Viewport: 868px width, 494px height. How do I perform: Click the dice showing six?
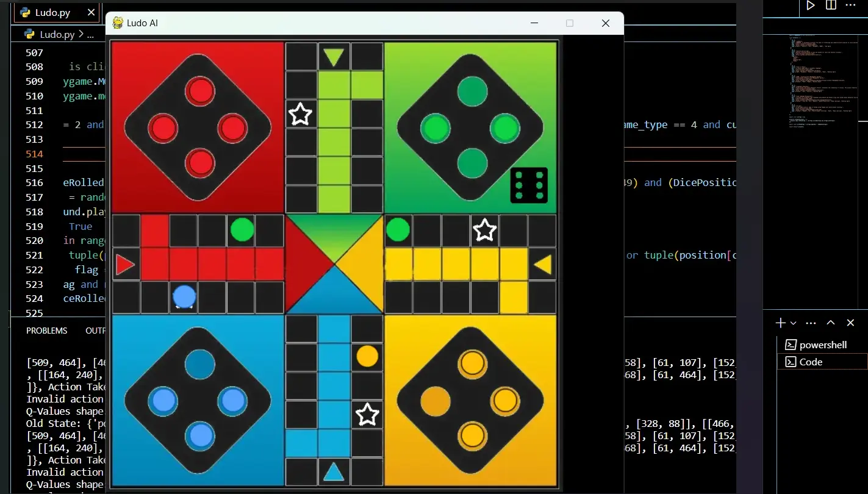point(529,185)
